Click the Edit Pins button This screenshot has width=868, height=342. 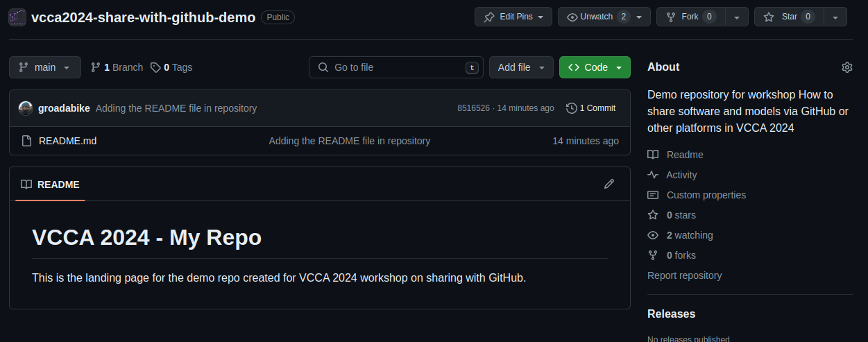[513, 17]
